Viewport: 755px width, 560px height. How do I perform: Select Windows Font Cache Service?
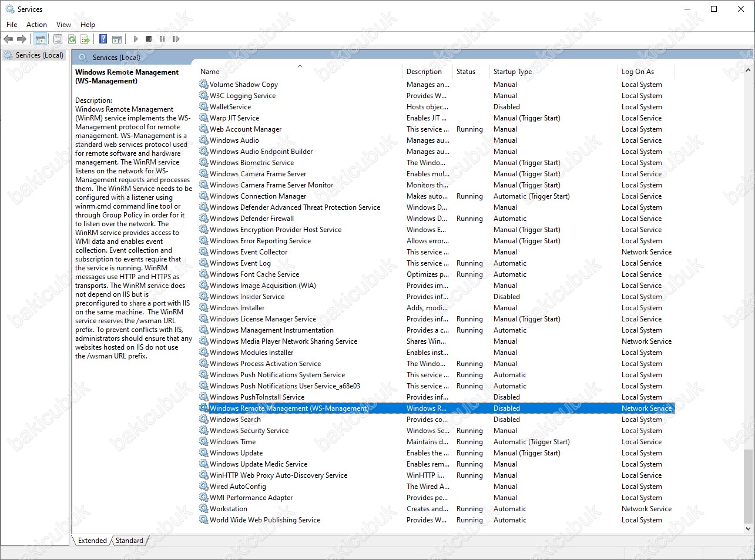(x=437, y=274)
